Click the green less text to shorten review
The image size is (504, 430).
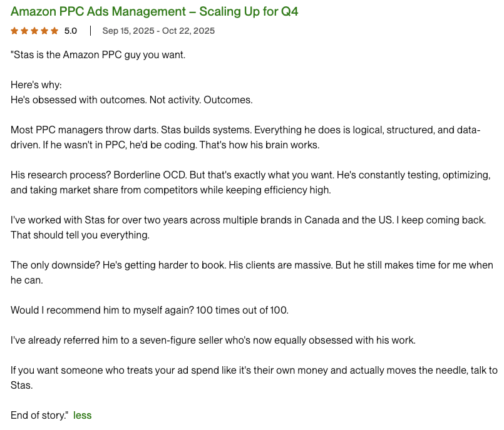[82, 415]
